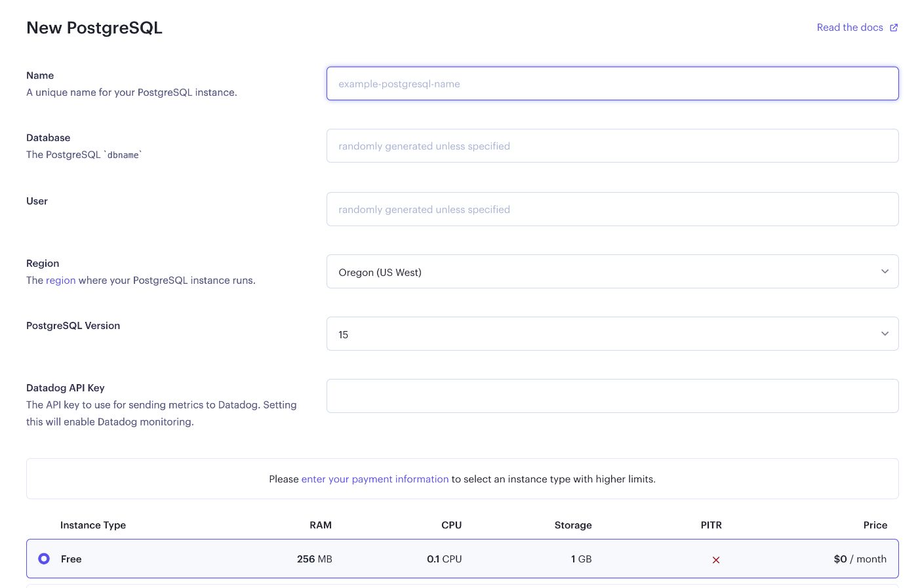This screenshot has width=918, height=588.
Task: Focus the Name input field
Action: 611,84
